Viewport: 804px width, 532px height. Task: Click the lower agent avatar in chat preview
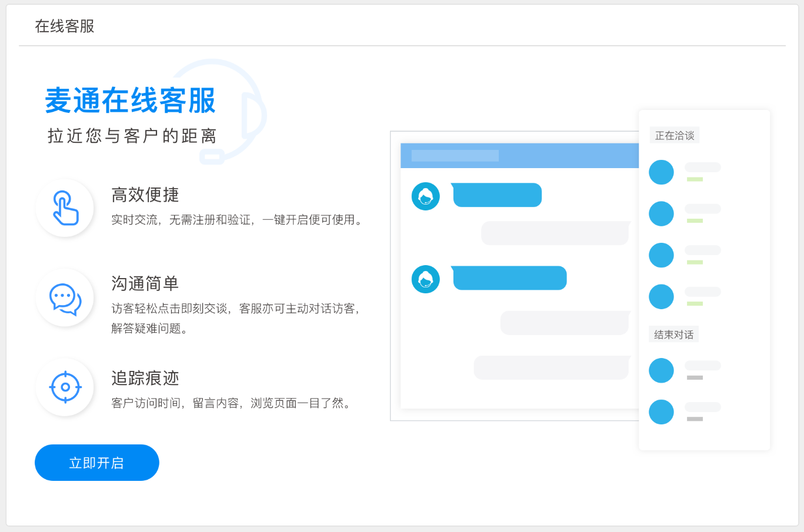[426, 279]
